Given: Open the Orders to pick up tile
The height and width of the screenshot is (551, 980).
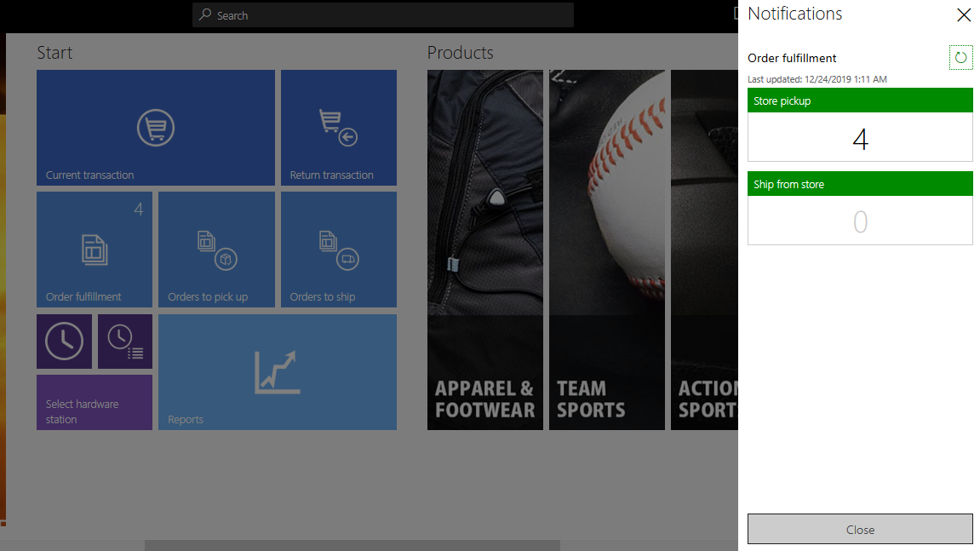Looking at the screenshot, I should point(216,250).
